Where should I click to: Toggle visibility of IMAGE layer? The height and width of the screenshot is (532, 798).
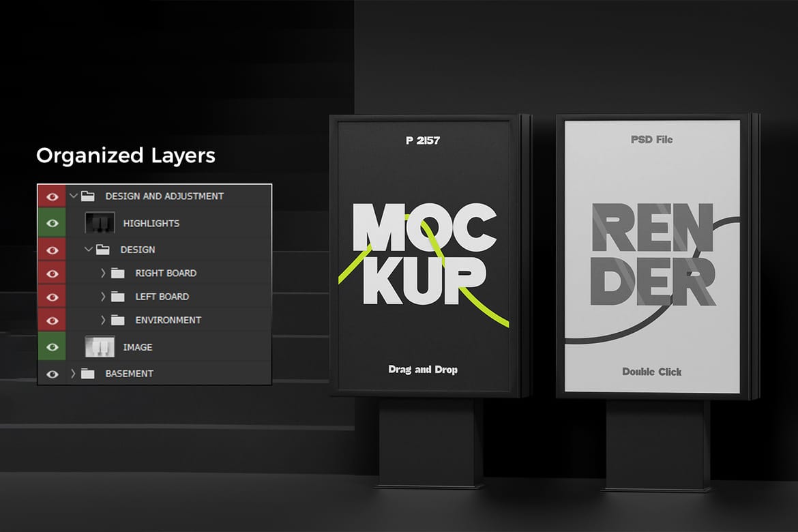click(x=52, y=347)
